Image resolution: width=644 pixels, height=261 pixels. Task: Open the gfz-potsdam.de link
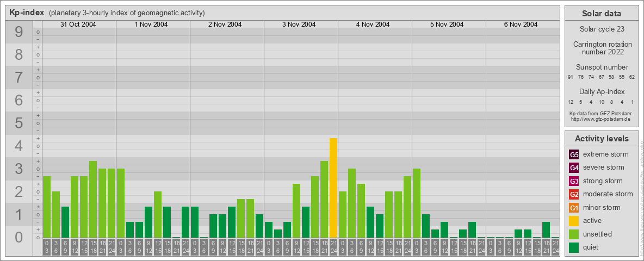point(602,119)
